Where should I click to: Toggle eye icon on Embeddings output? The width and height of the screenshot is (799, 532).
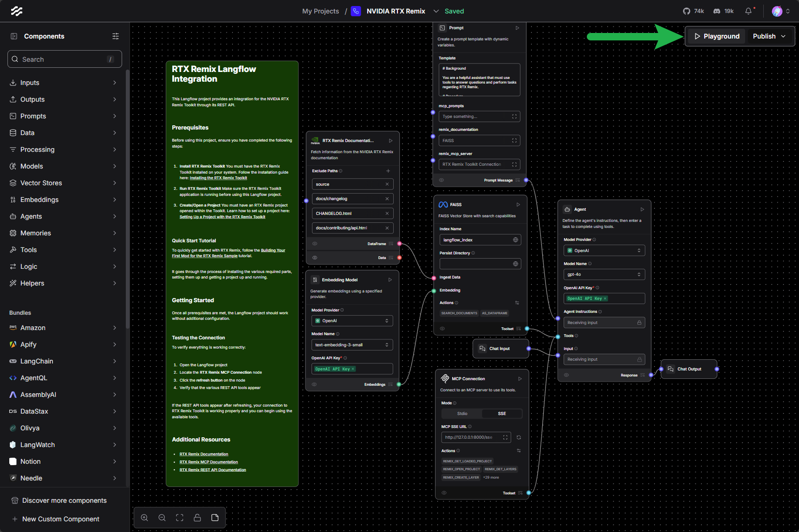click(x=314, y=384)
